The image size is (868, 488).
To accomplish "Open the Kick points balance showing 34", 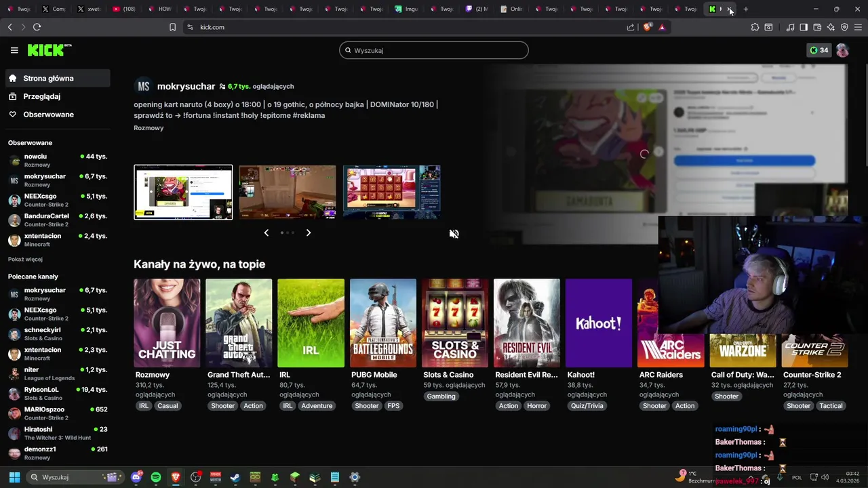I will (818, 50).
